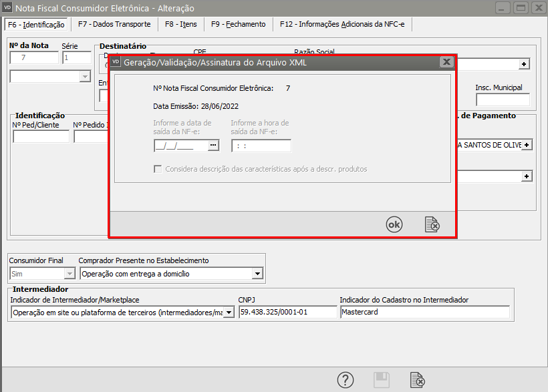Close the Geração/Validação/Assinatura XML dialog

[x=446, y=62]
